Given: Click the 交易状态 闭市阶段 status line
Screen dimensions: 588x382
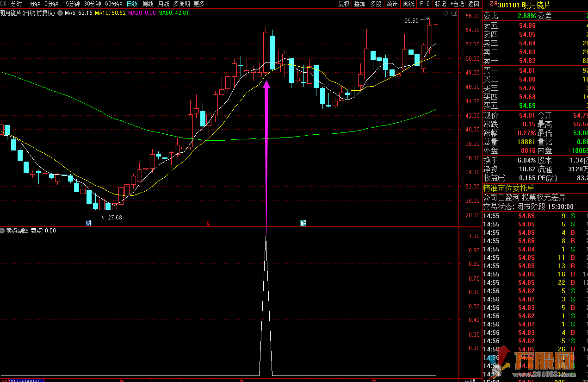Looking at the screenshot, I should [x=528, y=207].
